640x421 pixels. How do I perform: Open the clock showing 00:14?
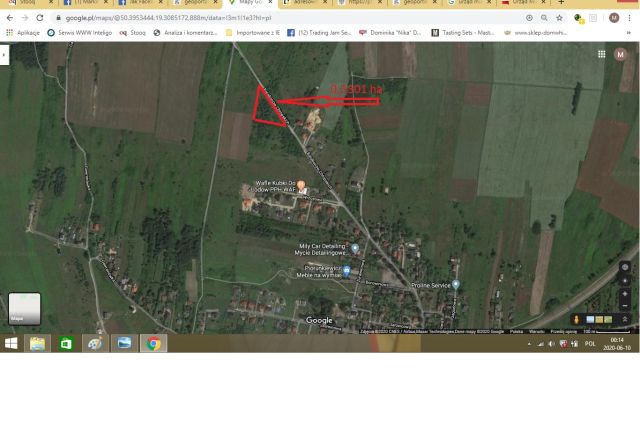pyautogui.click(x=617, y=344)
